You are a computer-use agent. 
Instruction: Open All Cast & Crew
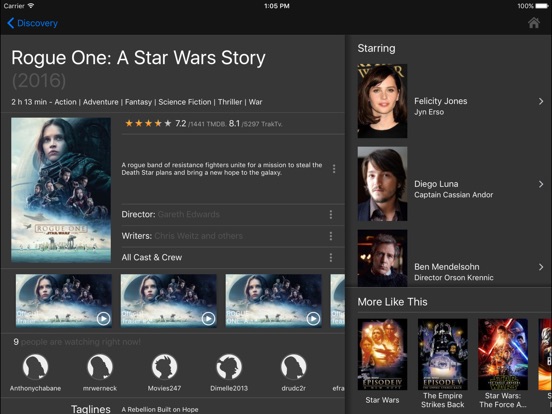tap(152, 257)
